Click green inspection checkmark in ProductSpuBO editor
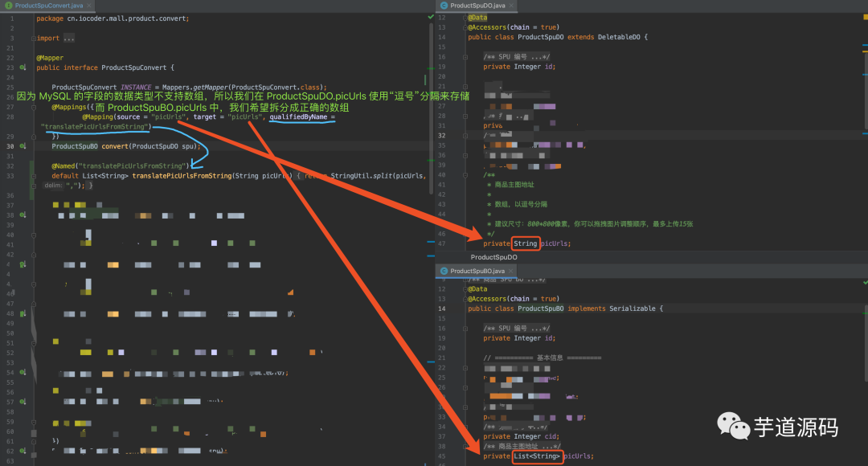Image resolution: width=868 pixels, height=466 pixels. pyautogui.click(x=866, y=282)
